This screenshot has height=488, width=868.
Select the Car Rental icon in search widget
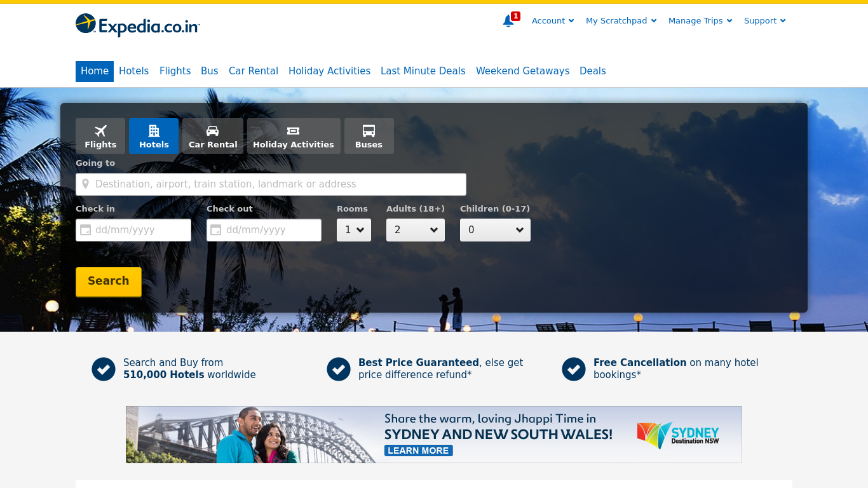point(213,130)
